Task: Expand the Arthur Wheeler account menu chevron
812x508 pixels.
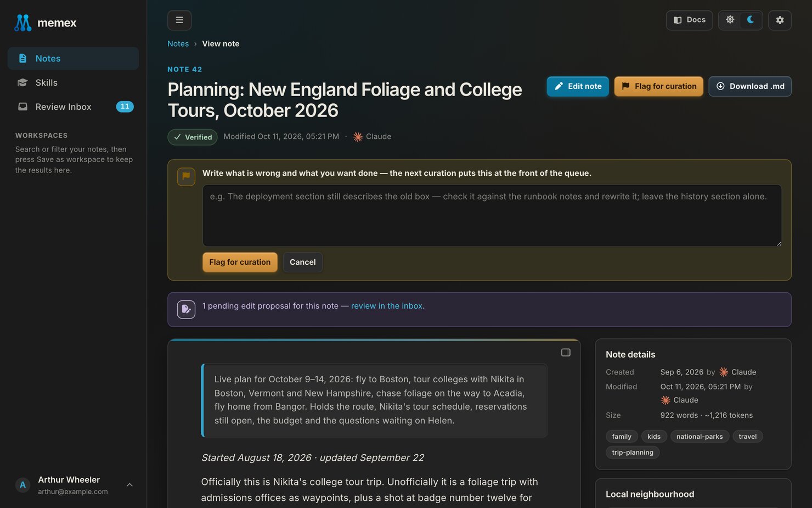Action: (129, 485)
